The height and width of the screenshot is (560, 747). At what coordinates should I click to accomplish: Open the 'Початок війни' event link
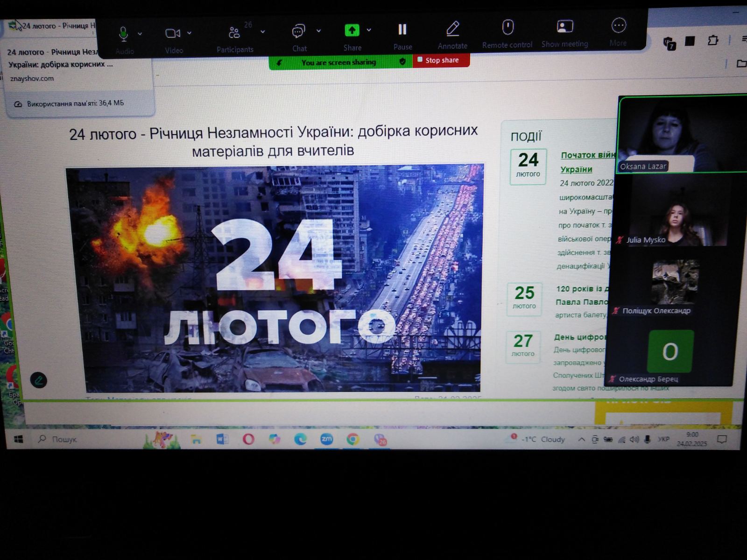(x=587, y=155)
